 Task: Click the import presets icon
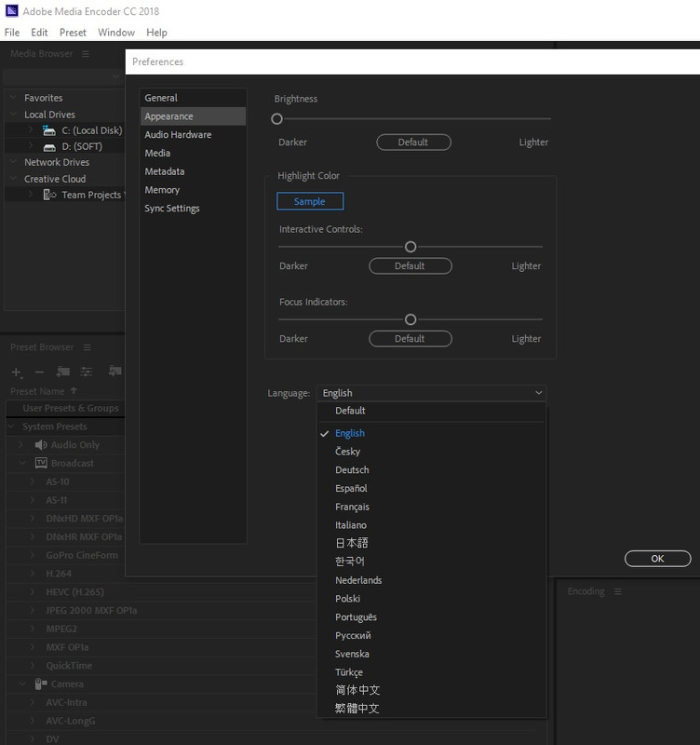114,371
